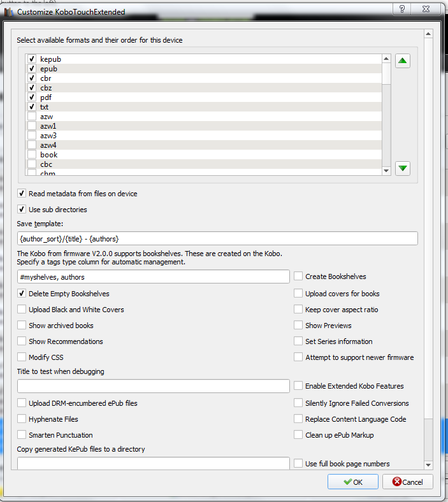Click the Title to test when debugging field
Screen dimensions: 448x502
point(154,386)
